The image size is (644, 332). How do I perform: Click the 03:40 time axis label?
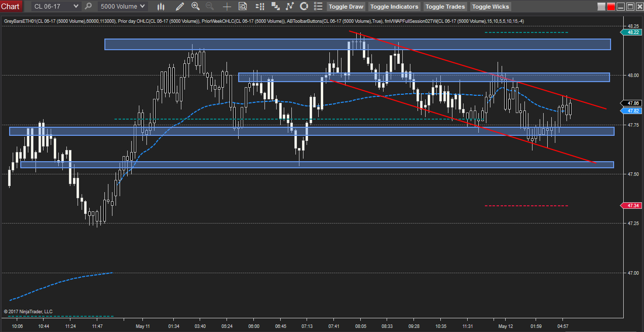(200, 326)
